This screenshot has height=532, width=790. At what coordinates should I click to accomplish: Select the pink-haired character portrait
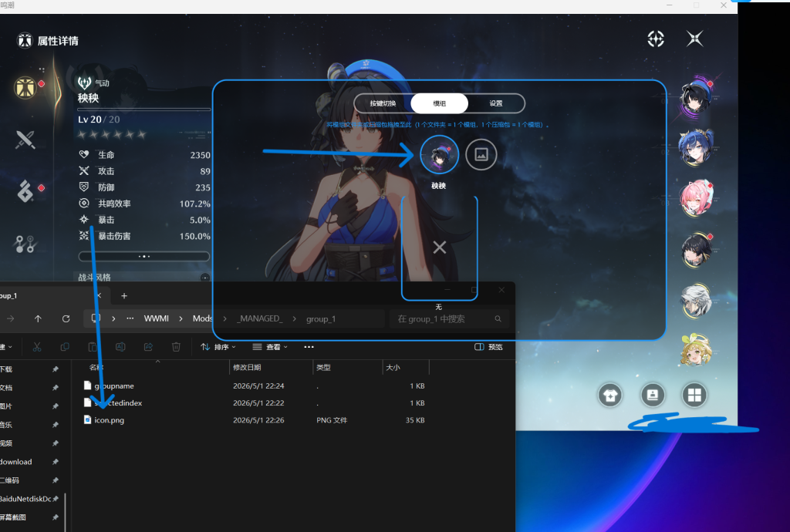696,198
